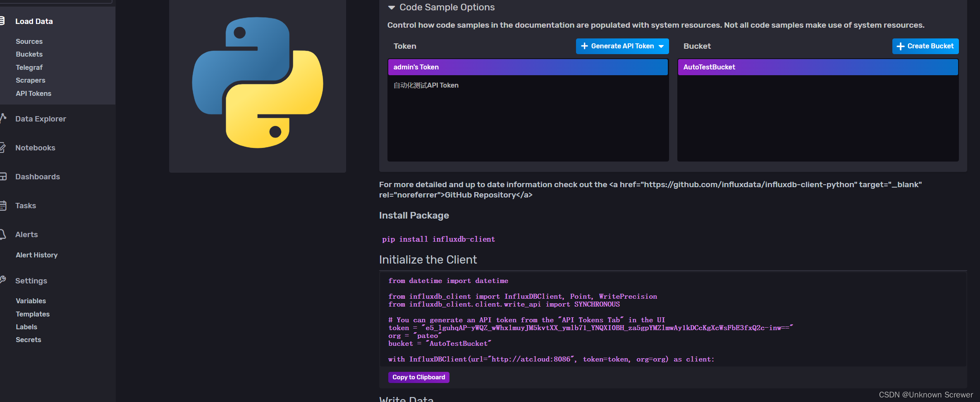The image size is (980, 402).
Task: Open Data Explorer page
Action: click(41, 119)
